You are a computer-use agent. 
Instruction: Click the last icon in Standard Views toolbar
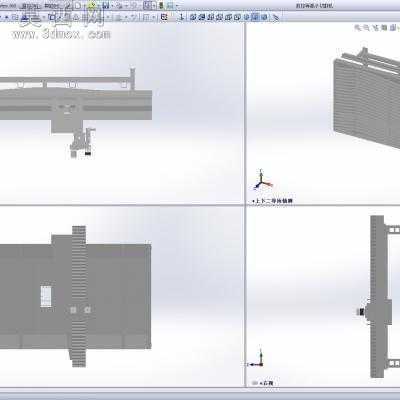pyautogui.click(x=275, y=17)
